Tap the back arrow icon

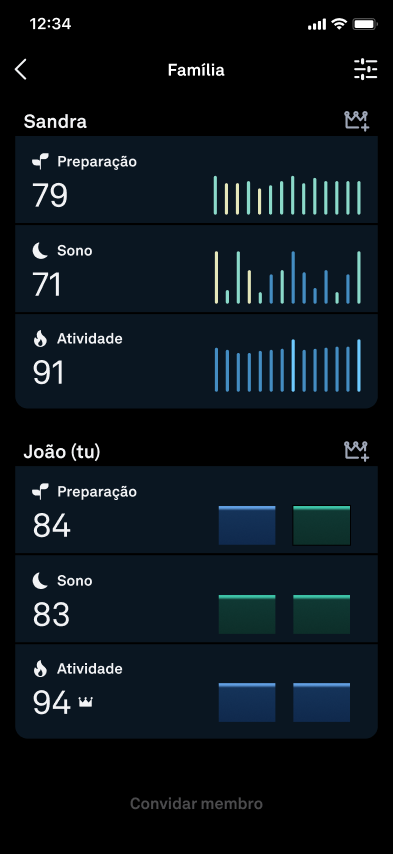pos(21,70)
